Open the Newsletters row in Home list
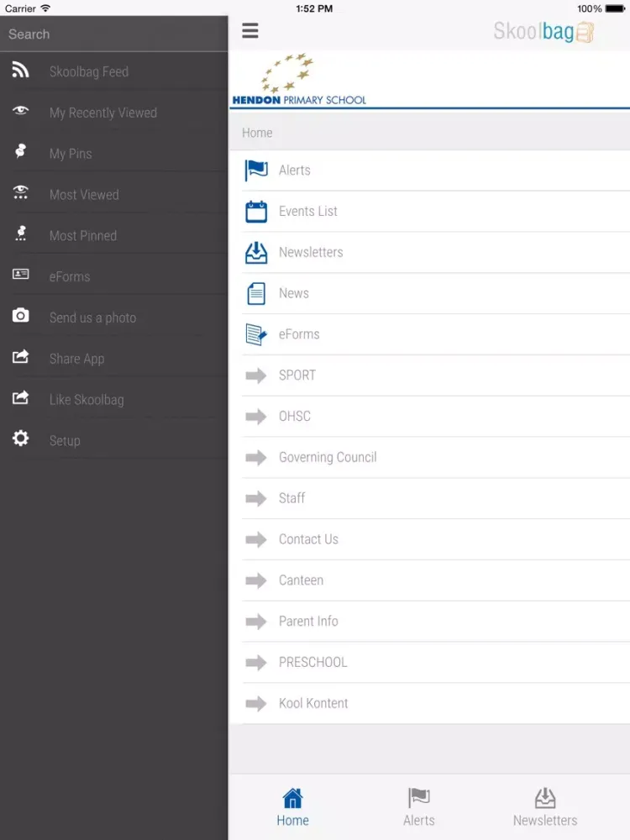This screenshot has height=840, width=630. point(429,252)
